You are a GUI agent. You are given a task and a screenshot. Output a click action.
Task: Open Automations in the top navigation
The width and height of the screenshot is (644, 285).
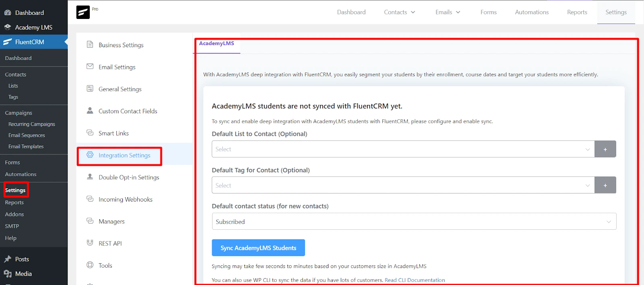(x=532, y=12)
